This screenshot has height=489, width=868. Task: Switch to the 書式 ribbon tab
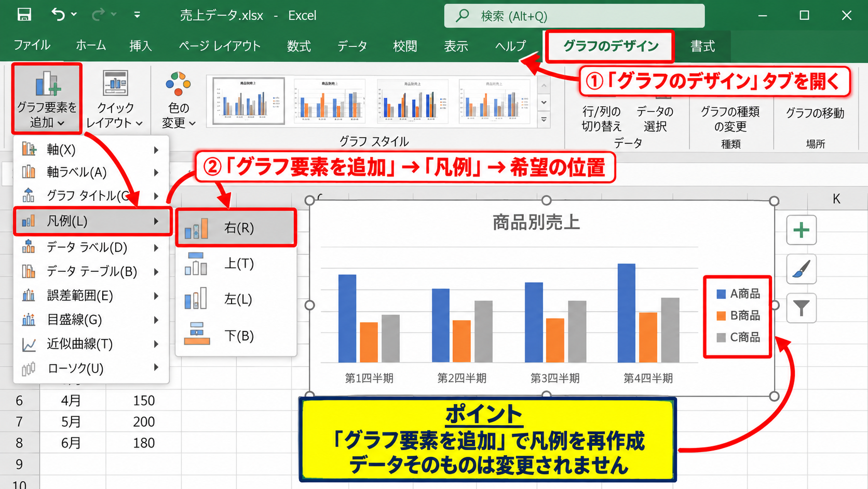pos(702,46)
